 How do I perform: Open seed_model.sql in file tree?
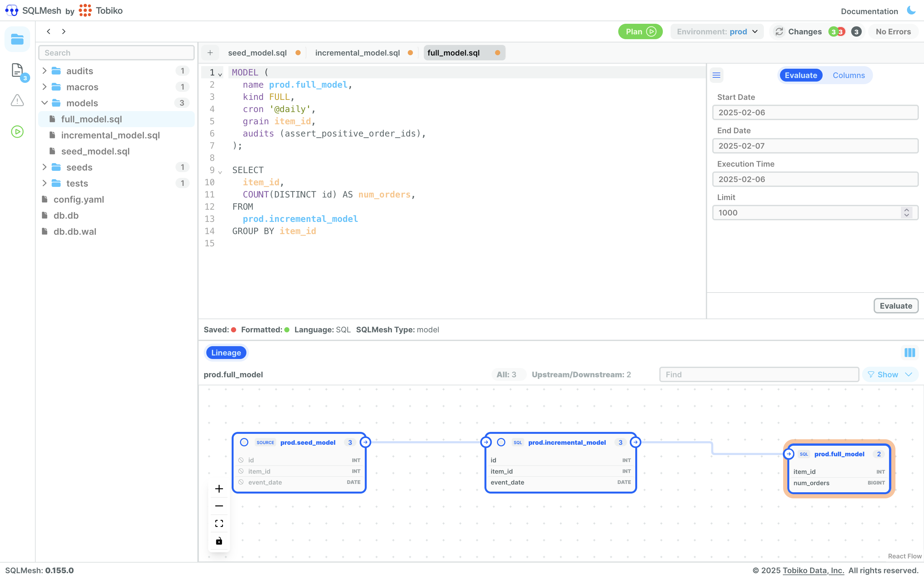(116, 151)
